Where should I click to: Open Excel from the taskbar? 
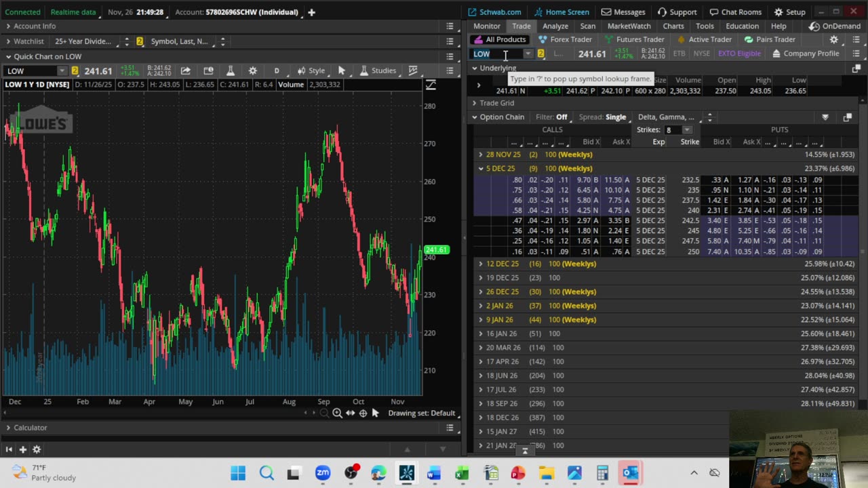coord(462,473)
